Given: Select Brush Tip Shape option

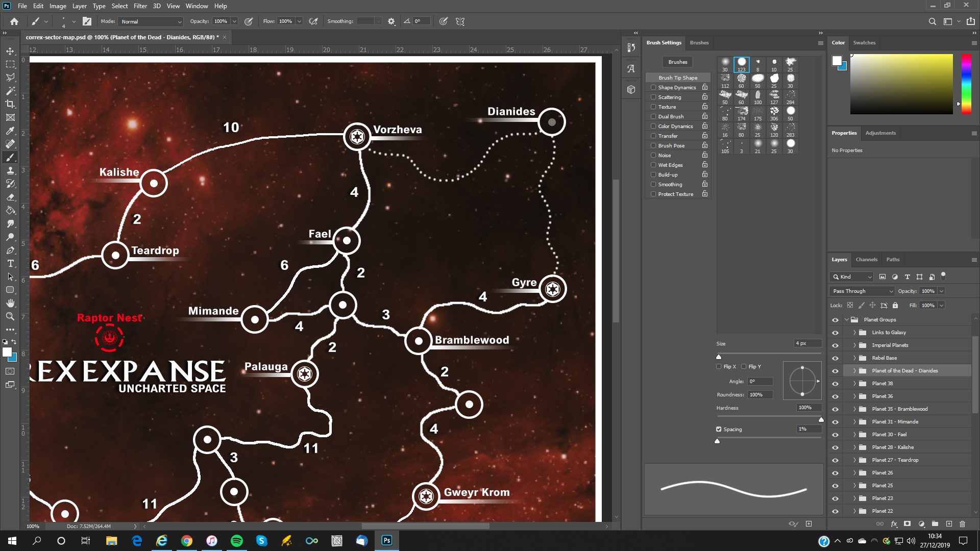Looking at the screenshot, I should click(x=678, y=78).
